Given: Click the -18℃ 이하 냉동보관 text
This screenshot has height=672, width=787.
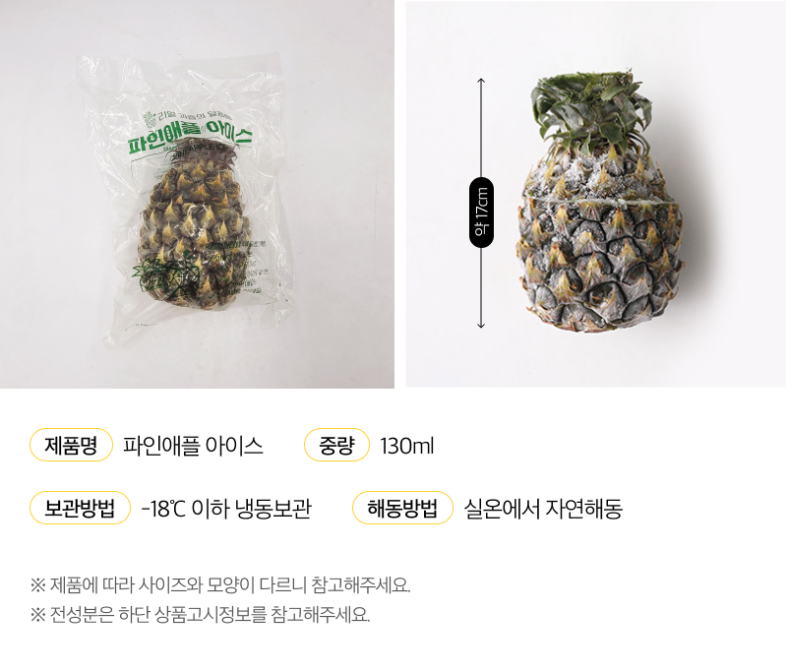Looking at the screenshot, I should 226,509.
